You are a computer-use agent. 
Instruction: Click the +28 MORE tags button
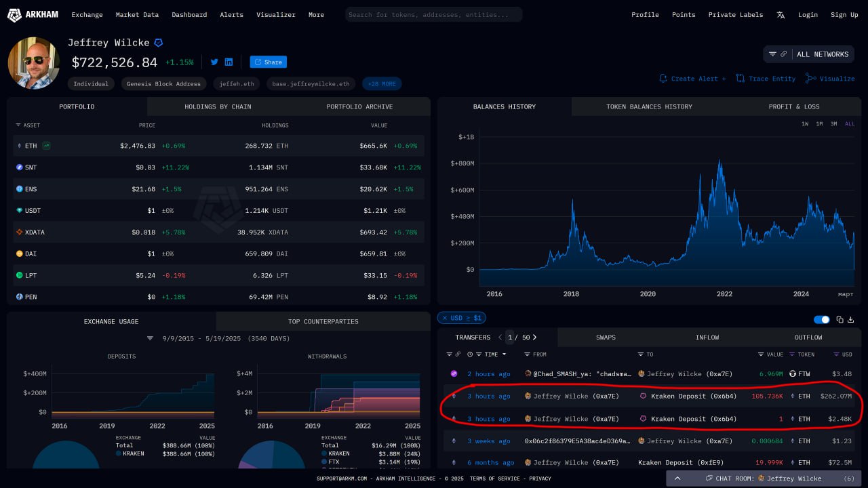[382, 84]
